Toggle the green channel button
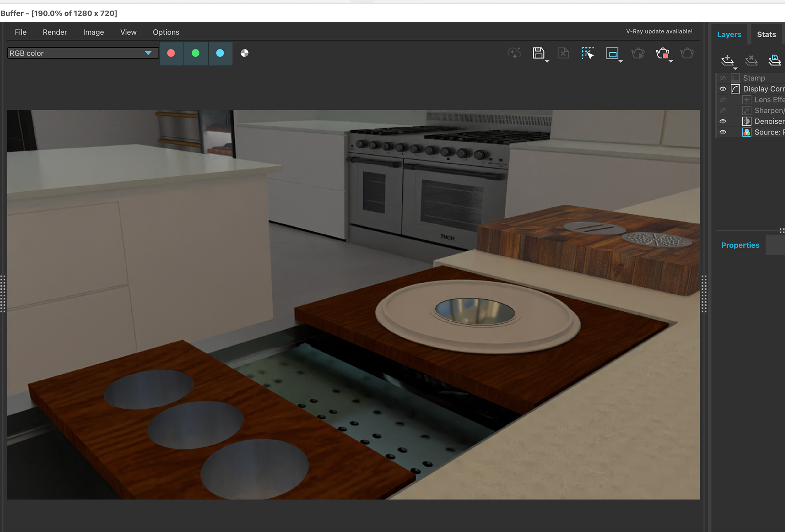Image resolution: width=785 pixels, height=532 pixels. pos(196,53)
